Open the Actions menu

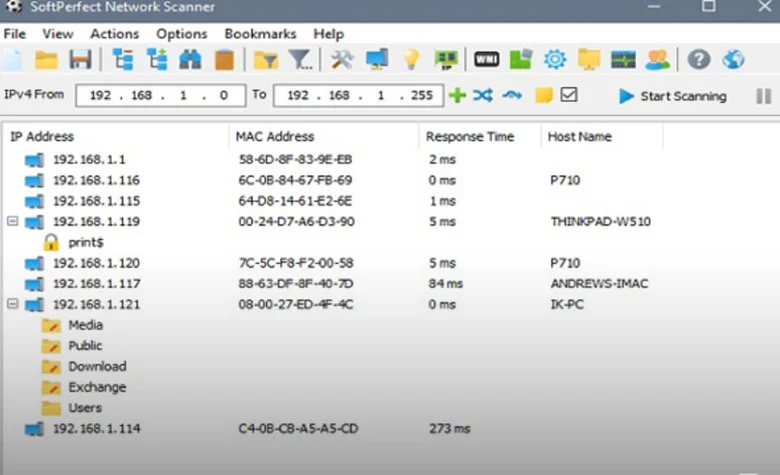click(x=114, y=34)
